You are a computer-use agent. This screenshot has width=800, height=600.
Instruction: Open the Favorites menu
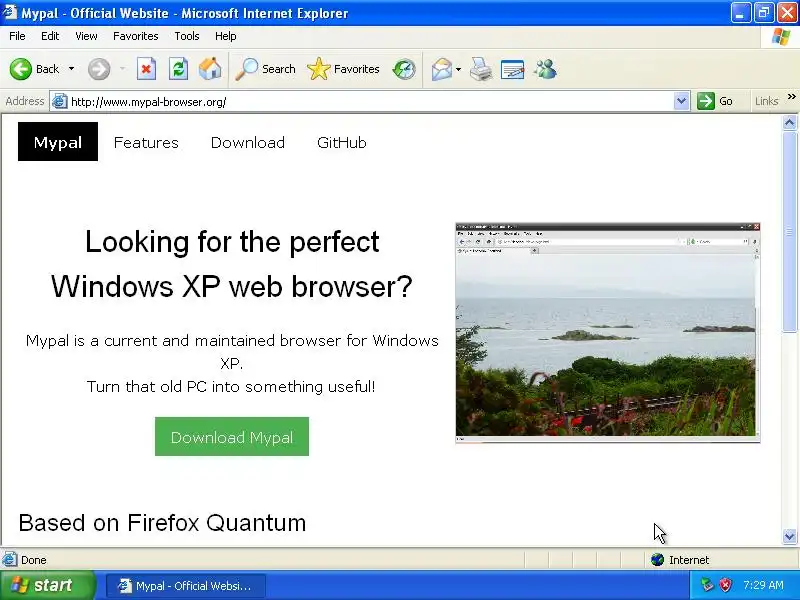(136, 36)
